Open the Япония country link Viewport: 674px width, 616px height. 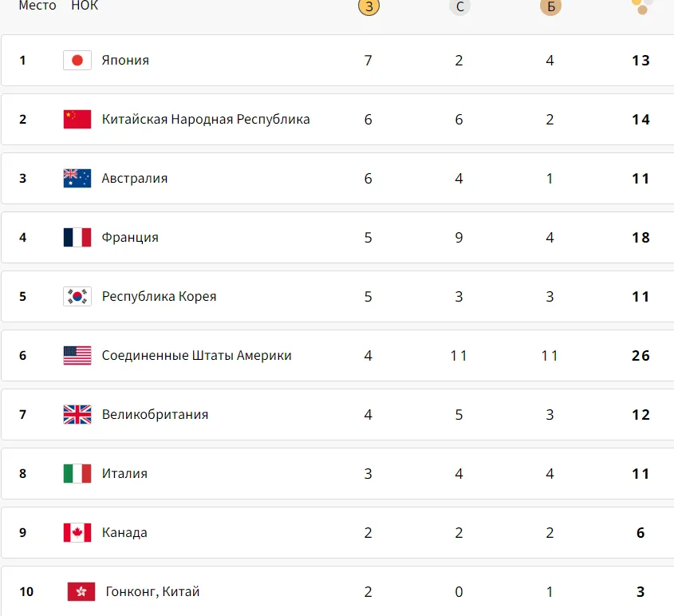pos(125,60)
